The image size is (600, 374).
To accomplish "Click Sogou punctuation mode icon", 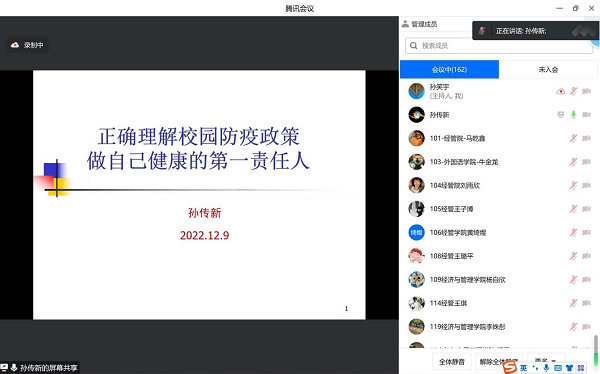I will coord(535,368).
